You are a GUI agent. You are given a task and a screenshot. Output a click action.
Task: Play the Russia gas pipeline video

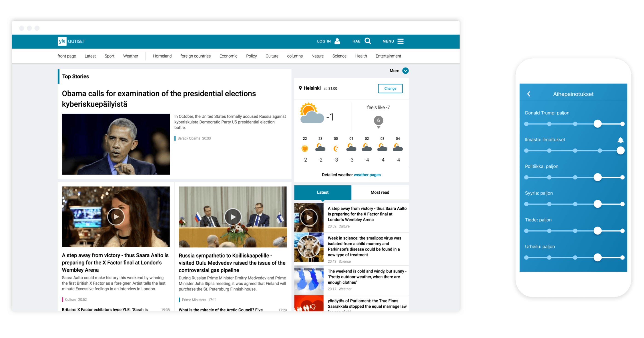pos(233,217)
